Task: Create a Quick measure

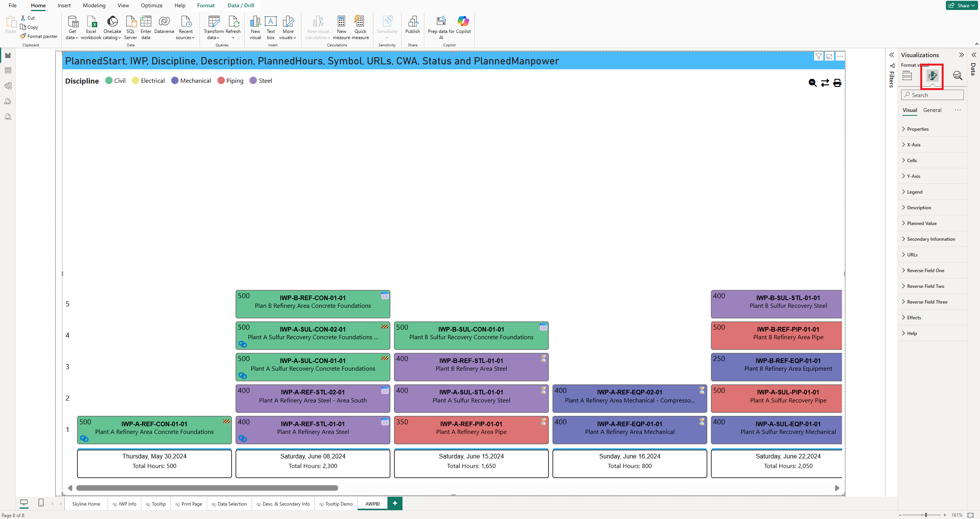Action: (360, 28)
